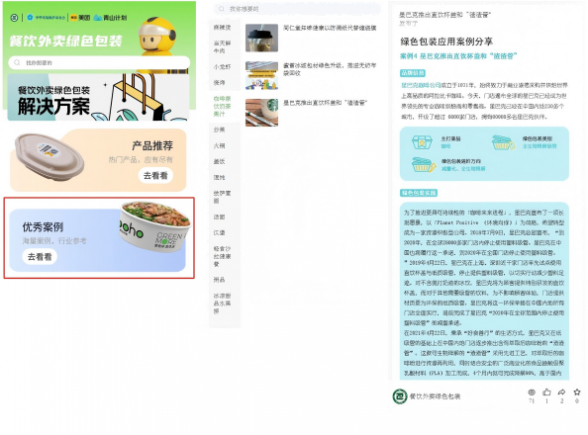Click the 星巴克咖啡公司 link in the article
Screen dimensions: 588x435
421,85
